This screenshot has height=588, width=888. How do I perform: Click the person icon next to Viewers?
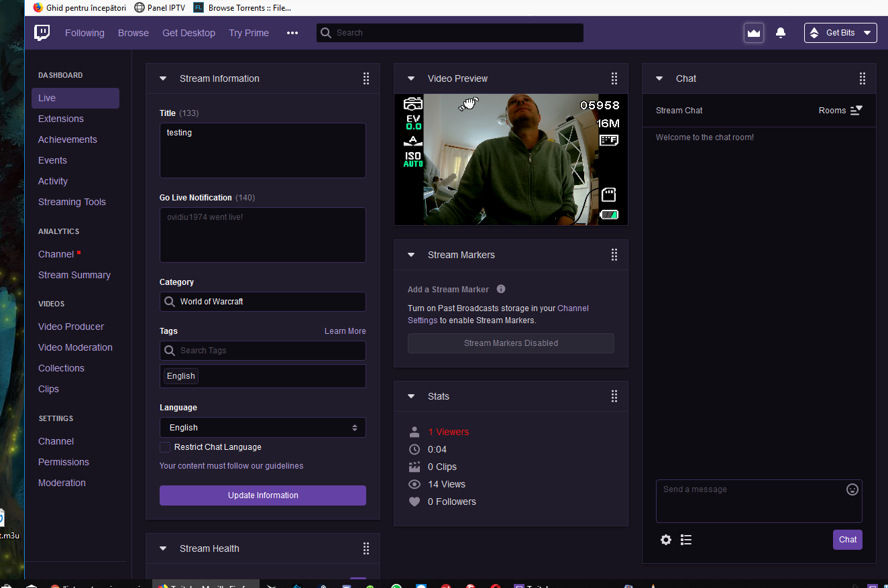pos(414,432)
